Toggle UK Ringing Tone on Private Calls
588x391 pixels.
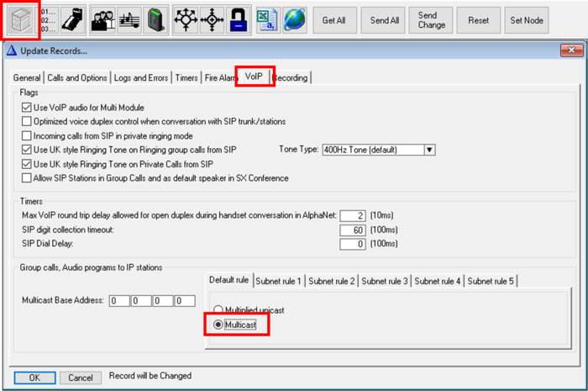[26, 164]
